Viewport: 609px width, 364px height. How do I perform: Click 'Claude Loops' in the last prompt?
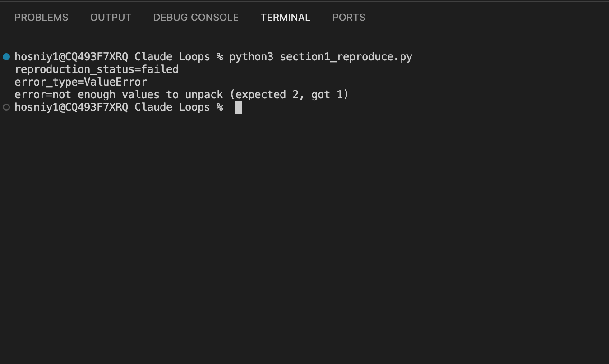172,107
